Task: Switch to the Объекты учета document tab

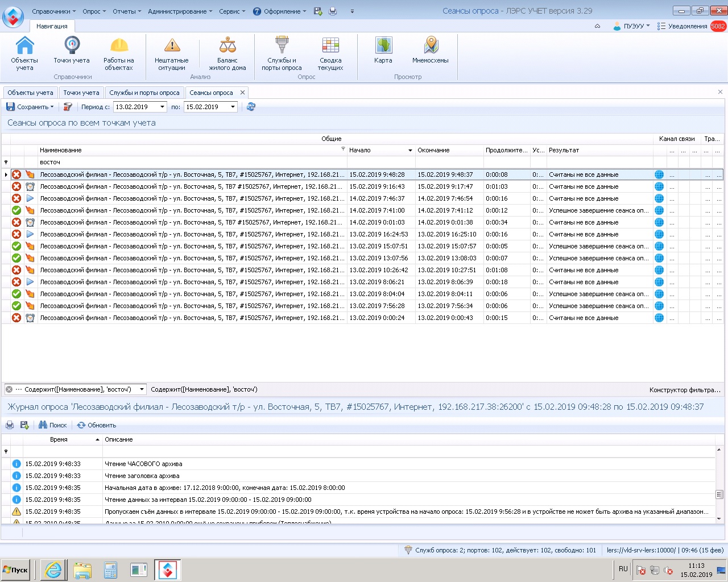Action: 30,93
